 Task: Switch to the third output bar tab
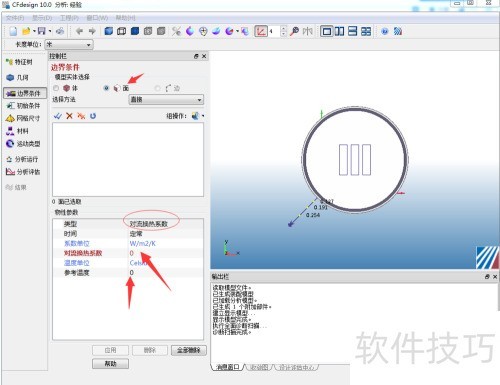tap(296, 367)
